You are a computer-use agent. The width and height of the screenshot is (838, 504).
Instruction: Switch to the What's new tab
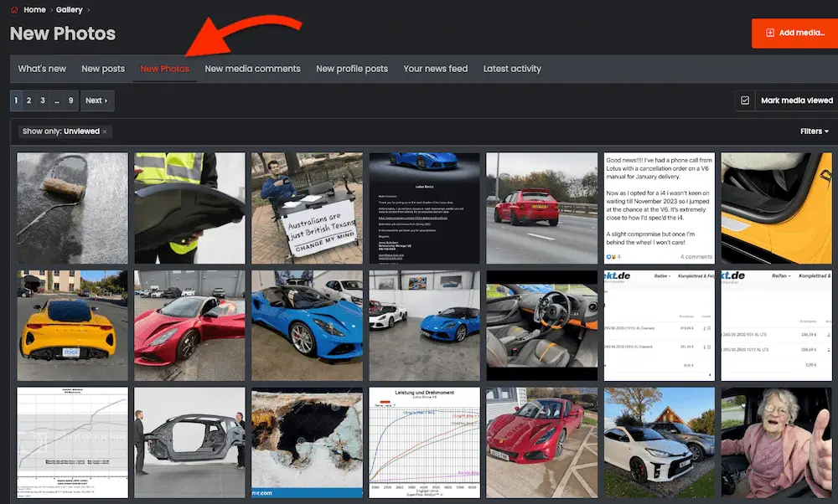click(x=42, y=69)
